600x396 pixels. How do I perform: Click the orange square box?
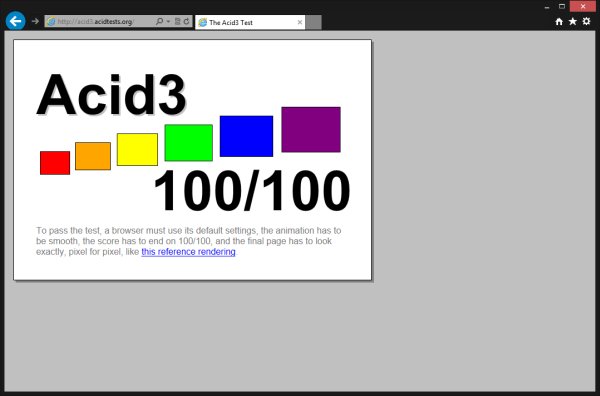93,156
